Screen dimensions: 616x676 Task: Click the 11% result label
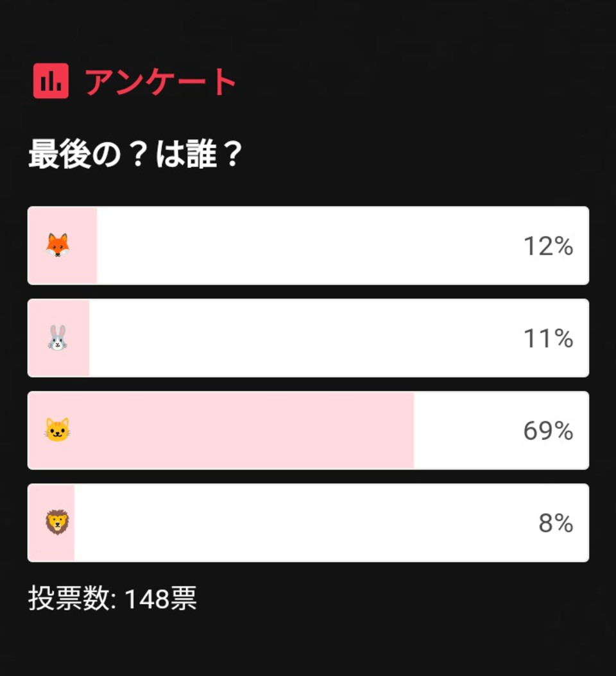(x=548, y=339)
